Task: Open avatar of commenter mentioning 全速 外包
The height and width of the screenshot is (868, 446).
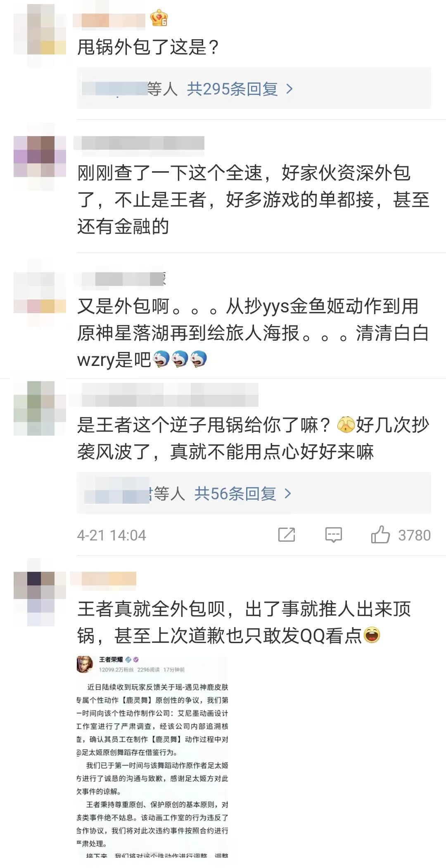Action: click(40, 157)
